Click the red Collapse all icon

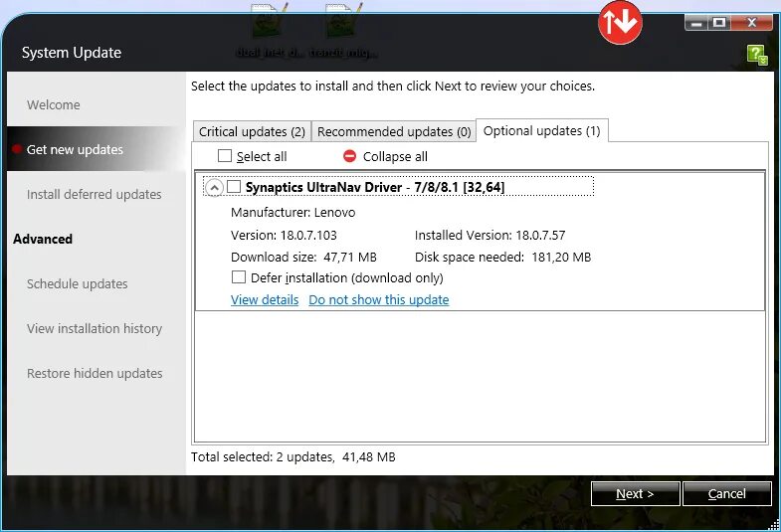click(x=349, y=156)
